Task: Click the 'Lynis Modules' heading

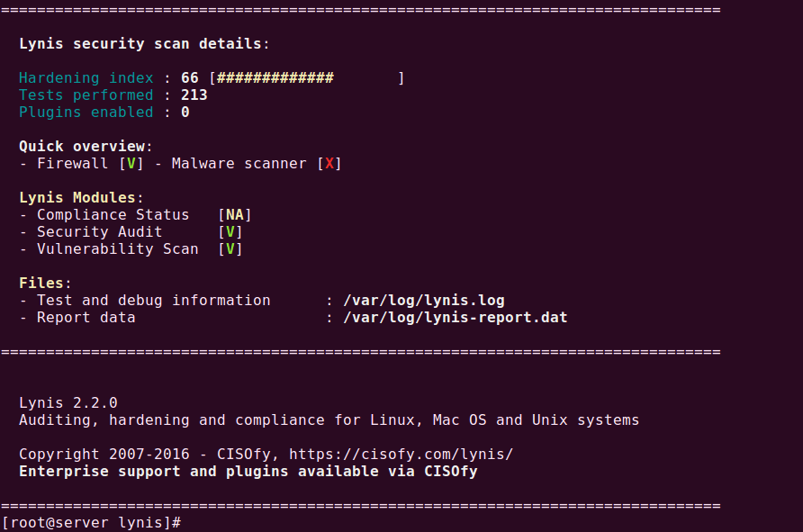Action: click(78, 198)
